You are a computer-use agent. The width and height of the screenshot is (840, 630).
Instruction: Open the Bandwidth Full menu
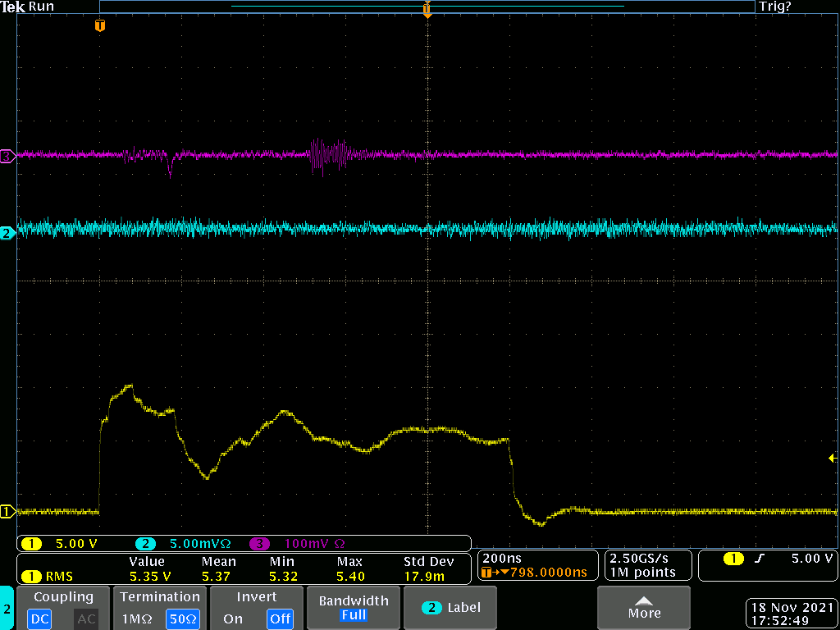pyautogui.click(x=354, y=608)
